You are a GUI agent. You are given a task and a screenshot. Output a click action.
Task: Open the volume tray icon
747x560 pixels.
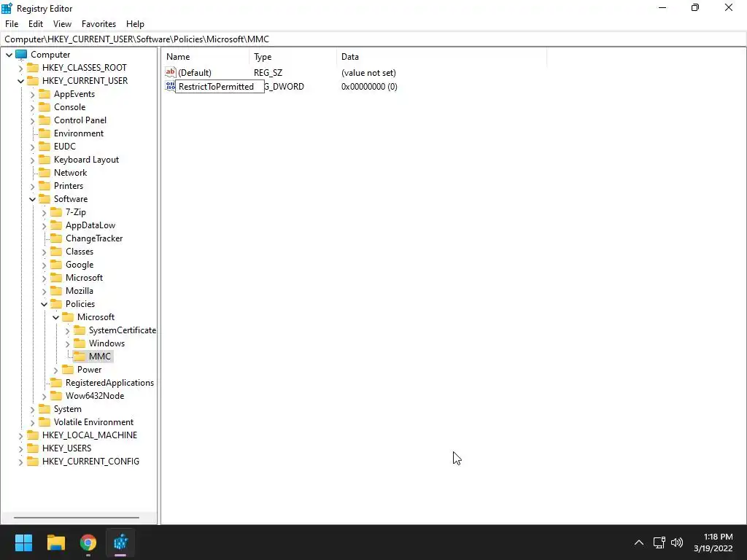(x=677, y=542)
